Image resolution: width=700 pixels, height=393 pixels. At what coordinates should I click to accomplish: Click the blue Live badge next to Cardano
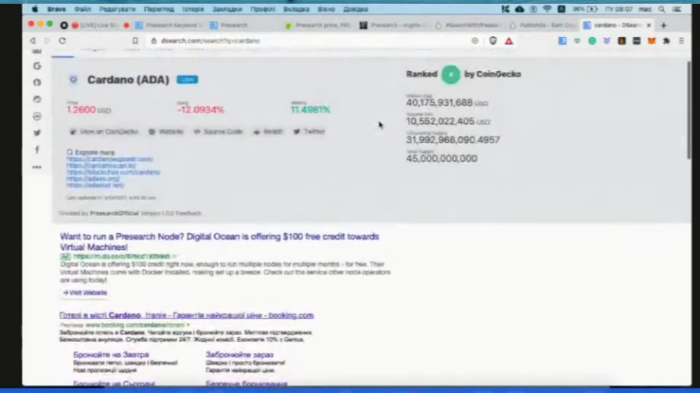point(187,79)
